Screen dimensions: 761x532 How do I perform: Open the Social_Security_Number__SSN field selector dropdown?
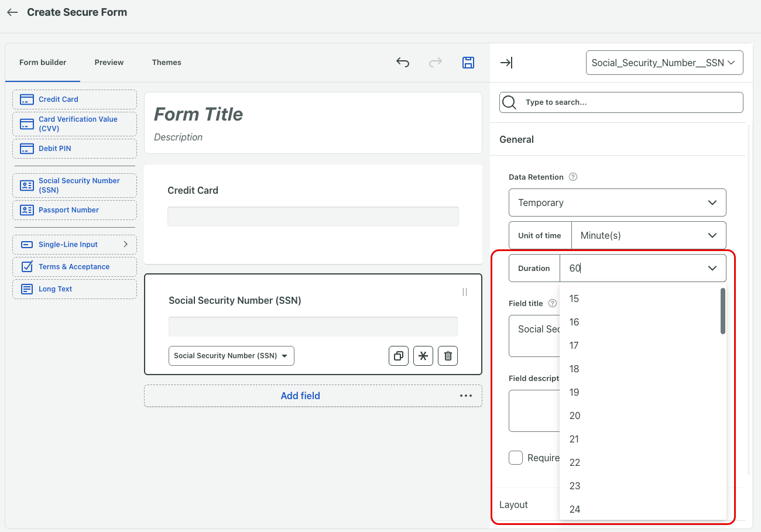[x=664, y=63]
